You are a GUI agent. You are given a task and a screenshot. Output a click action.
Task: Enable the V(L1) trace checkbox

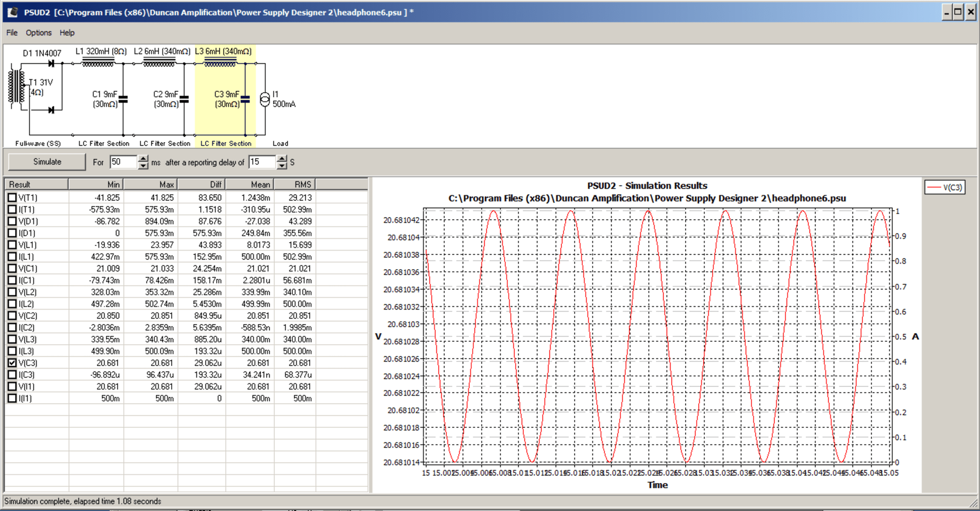[12, 245]
